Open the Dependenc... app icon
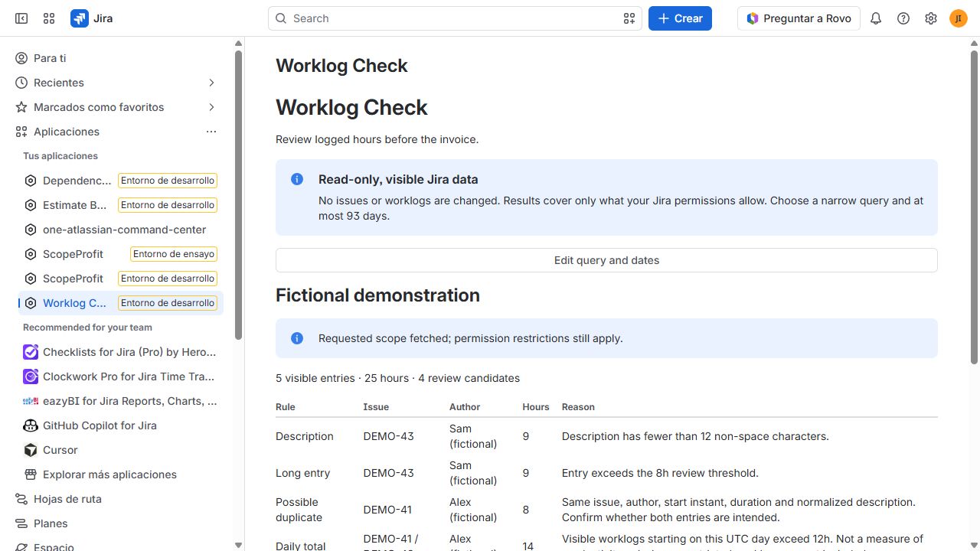The image size is (980, 551). point(31,181)
